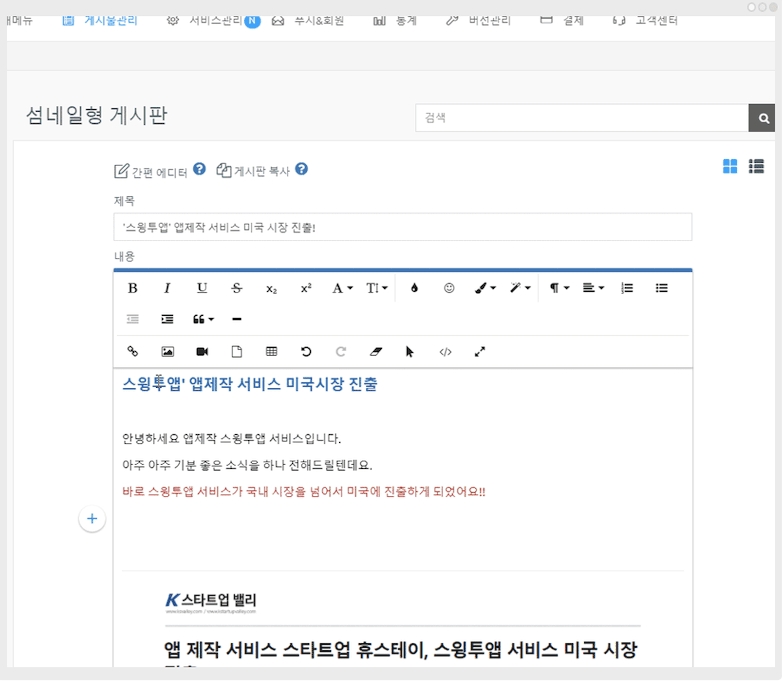Edit the 제목 title field
783x682 pixels.
[403, 227]
